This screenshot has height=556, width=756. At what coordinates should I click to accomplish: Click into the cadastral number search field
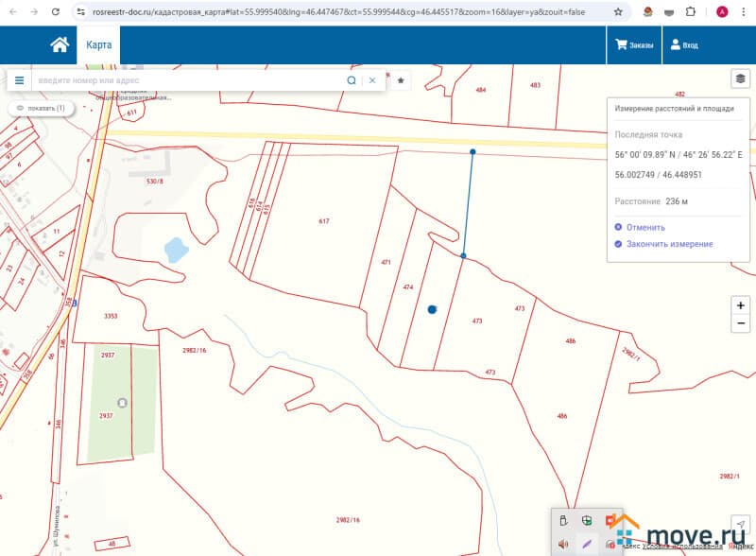tap(189, 80)
